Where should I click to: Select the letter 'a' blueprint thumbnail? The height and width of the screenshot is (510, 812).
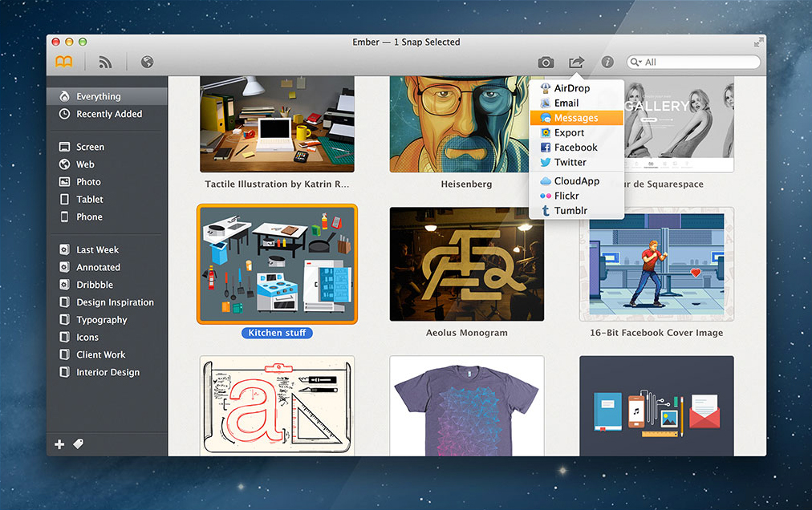[x=277, y=406]
